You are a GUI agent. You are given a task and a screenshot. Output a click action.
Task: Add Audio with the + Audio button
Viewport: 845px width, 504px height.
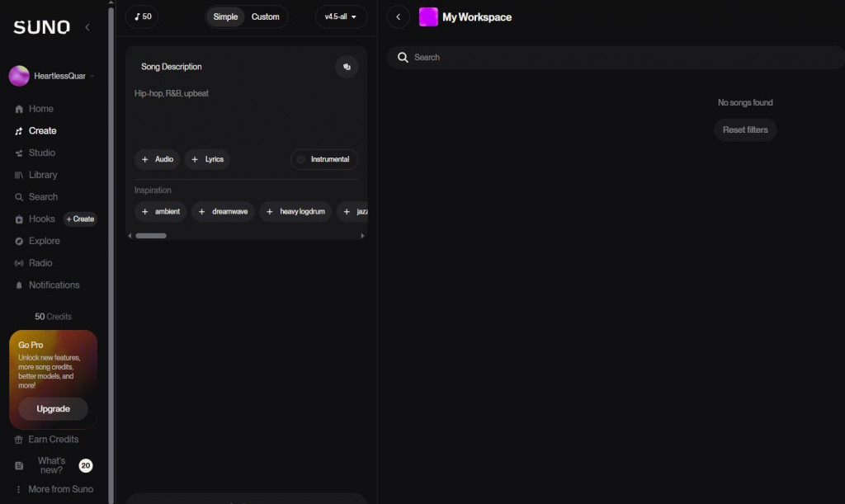(157, 159)
